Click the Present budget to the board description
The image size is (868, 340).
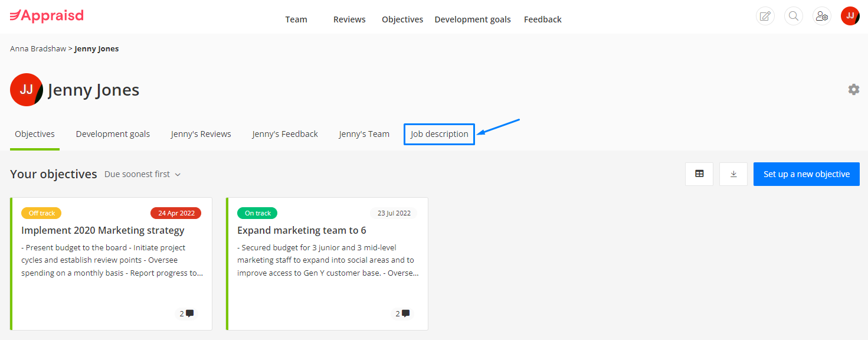click(112, 260)
